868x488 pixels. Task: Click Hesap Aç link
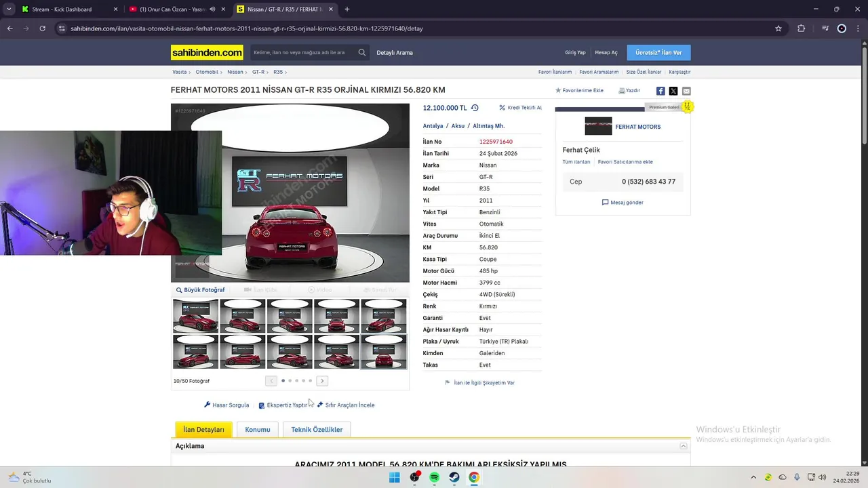[x=606, y=52]
